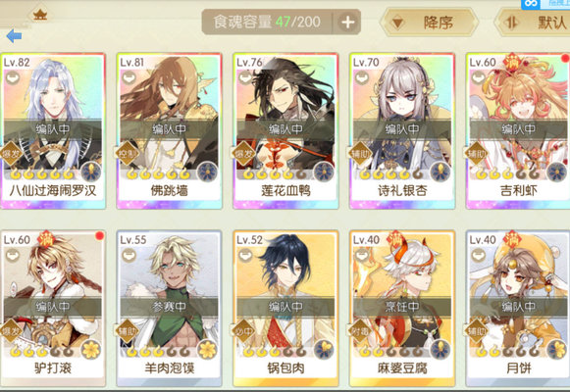
Task: Open the 月饼 character card
Action: tap(518, 309)
